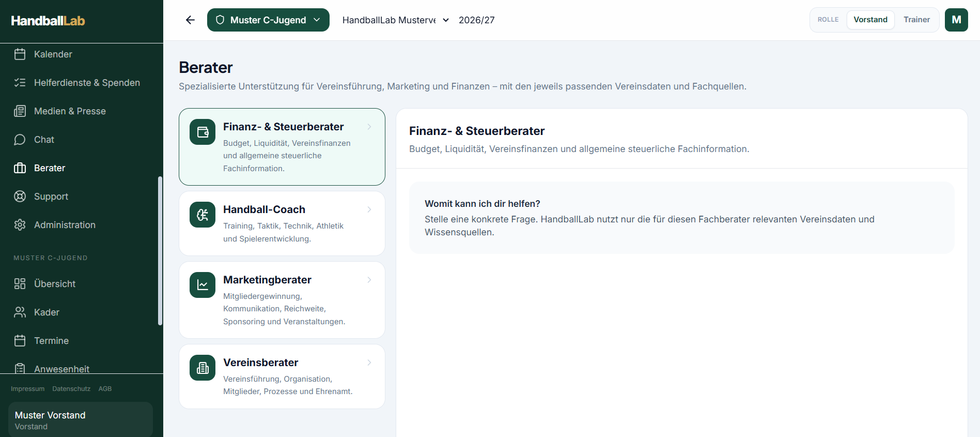Click the Administration gear icon
This screenshot has height=437, width=980.
[20, 225]
